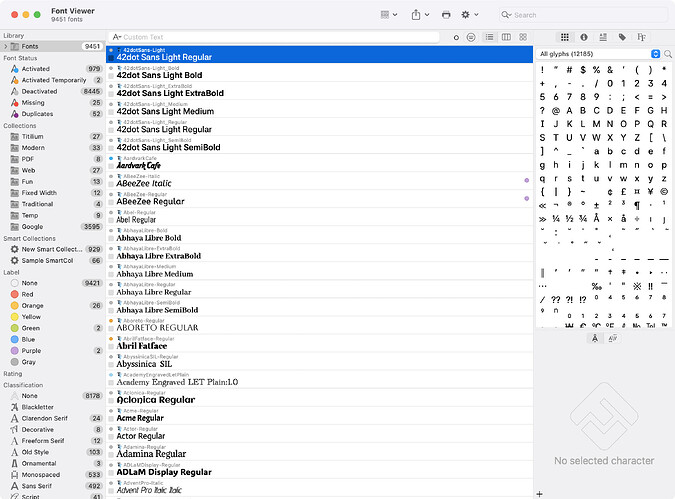Switch to list view
This screenshot has width=675, height=499.
(489, 37)
